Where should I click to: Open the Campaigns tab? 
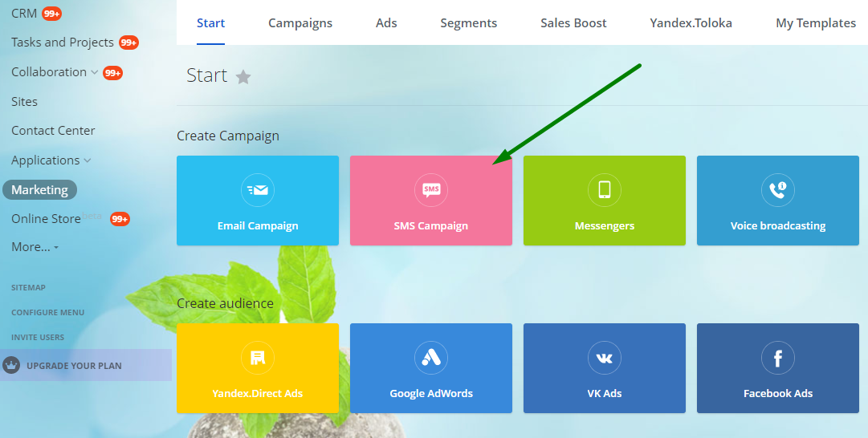pyautogui.click(x=300, y=23)
